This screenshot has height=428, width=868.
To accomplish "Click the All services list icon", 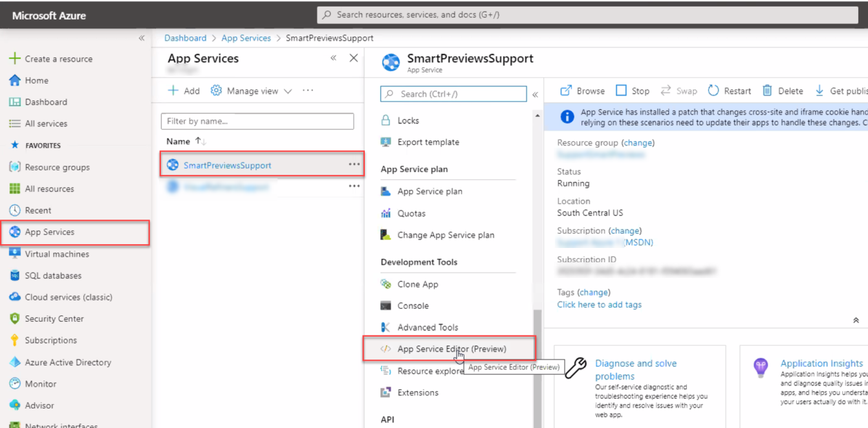I will (14, 124).
